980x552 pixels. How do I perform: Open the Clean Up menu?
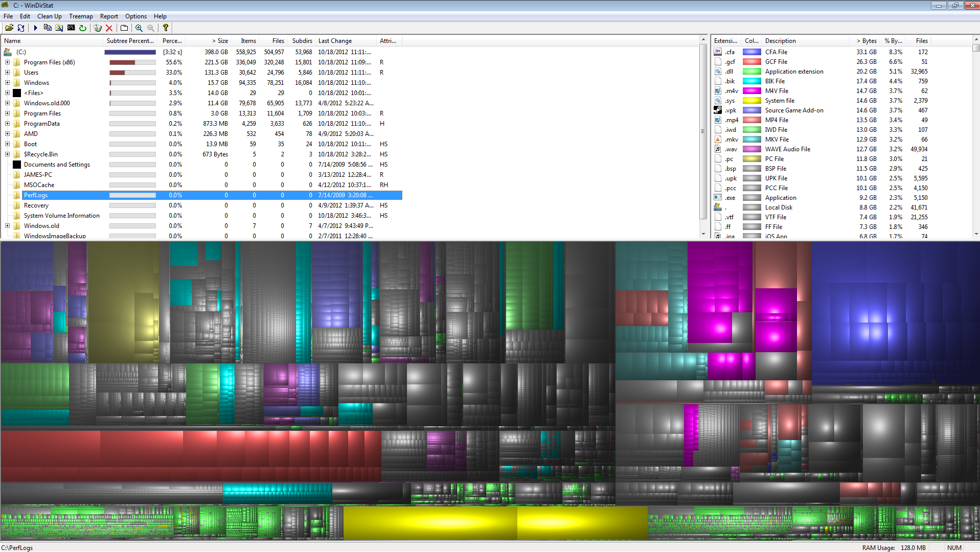(50, 16)
